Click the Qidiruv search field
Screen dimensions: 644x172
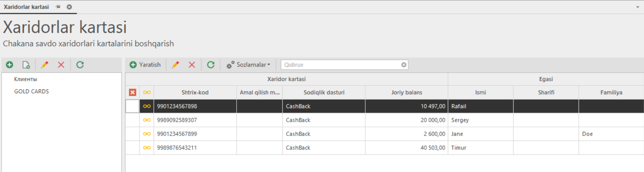pyautogui.click(x=339, y=65)
